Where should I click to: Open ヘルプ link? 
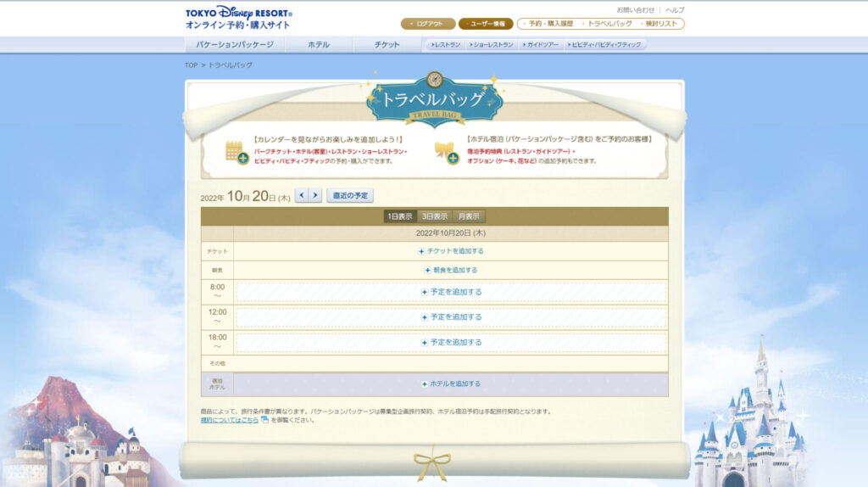pos(675,10)
